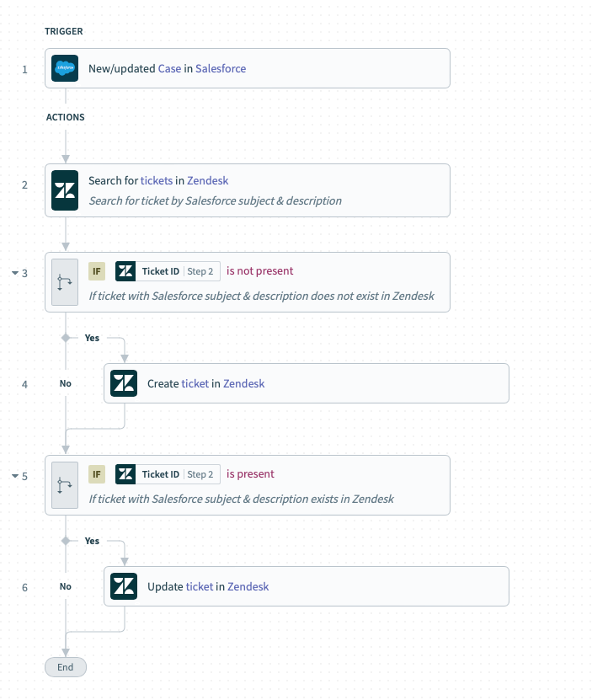592x700 pixels.
Task: Select the Create ticket in Zendesk step
Action: point(307,383)
